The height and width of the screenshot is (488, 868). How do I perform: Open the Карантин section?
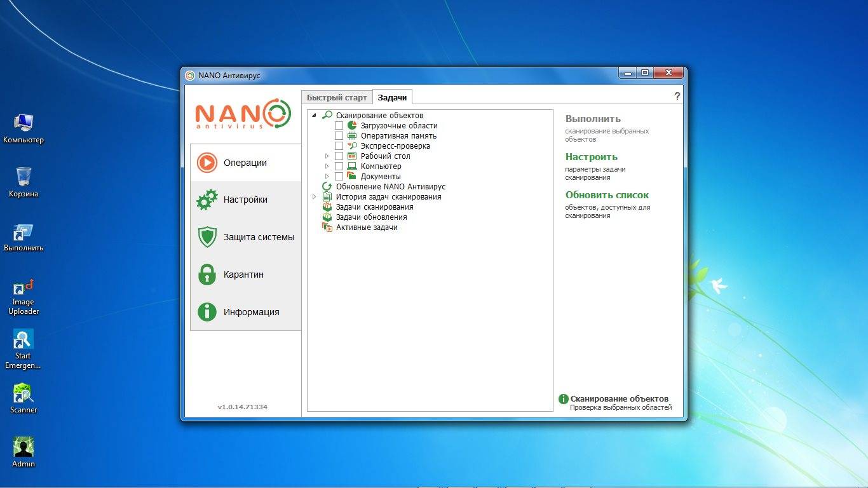point(245,274)
